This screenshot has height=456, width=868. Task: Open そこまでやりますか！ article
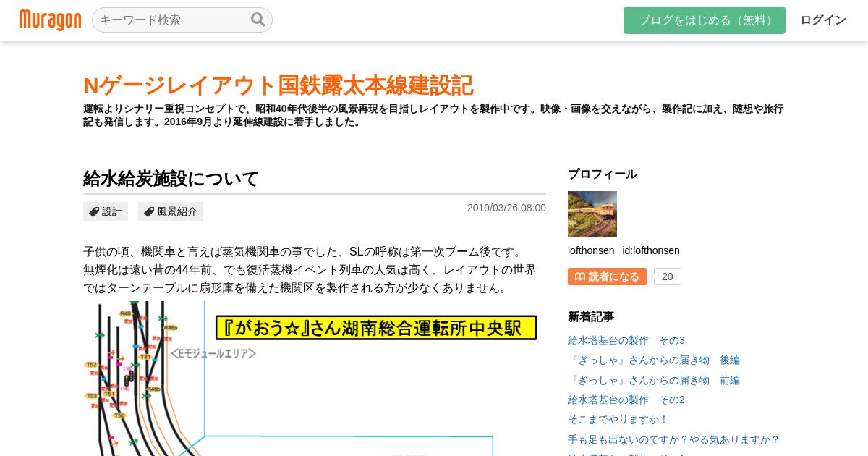pos(618,419)
